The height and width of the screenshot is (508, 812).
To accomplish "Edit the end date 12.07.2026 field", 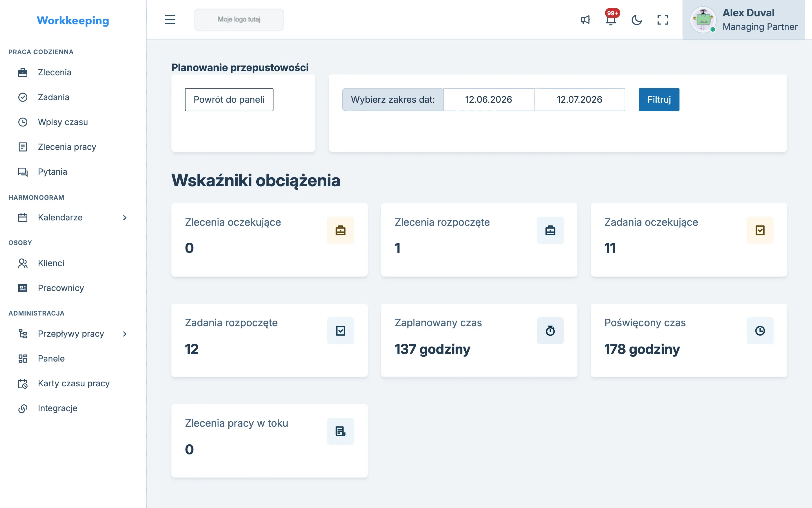I will (x=579, y=99).
